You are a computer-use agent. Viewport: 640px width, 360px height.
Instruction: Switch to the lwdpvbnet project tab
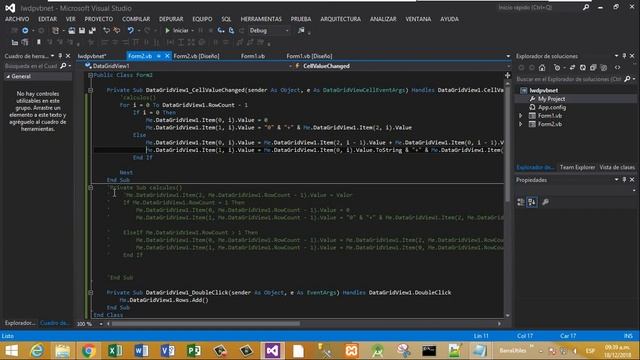click(x=92, y=56)
